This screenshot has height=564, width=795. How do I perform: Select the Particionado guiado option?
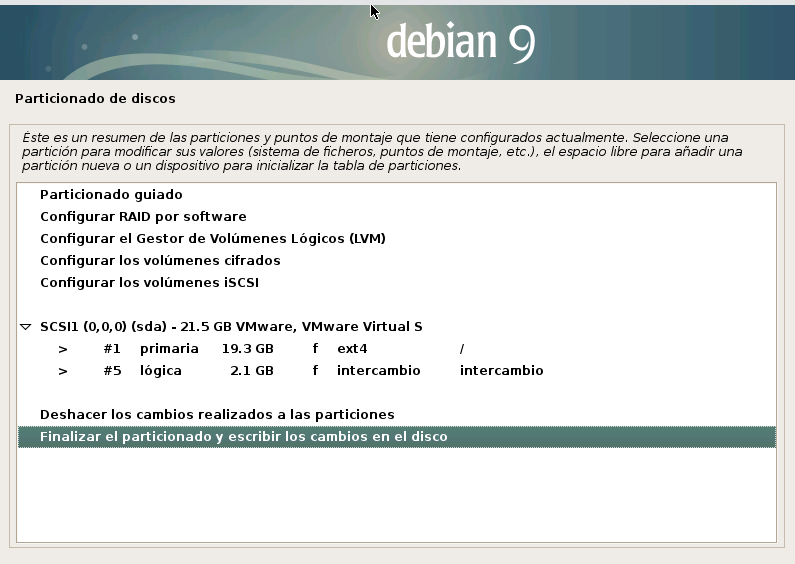click(x=397, y=195)
